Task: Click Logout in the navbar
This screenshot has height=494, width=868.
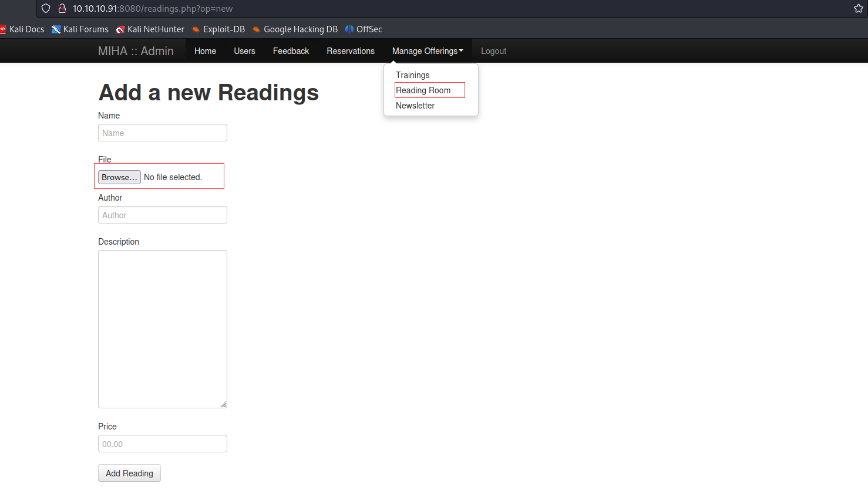Action: 493,51
